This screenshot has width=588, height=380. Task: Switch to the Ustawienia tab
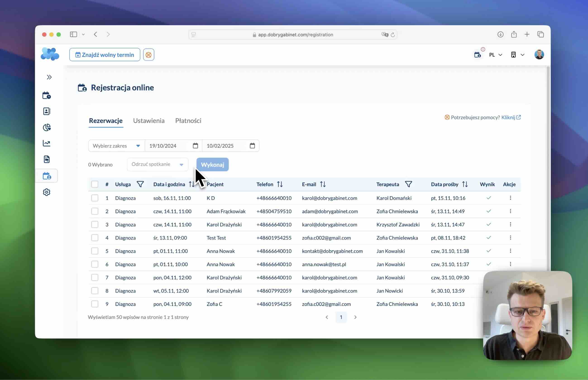pos(149,121)
